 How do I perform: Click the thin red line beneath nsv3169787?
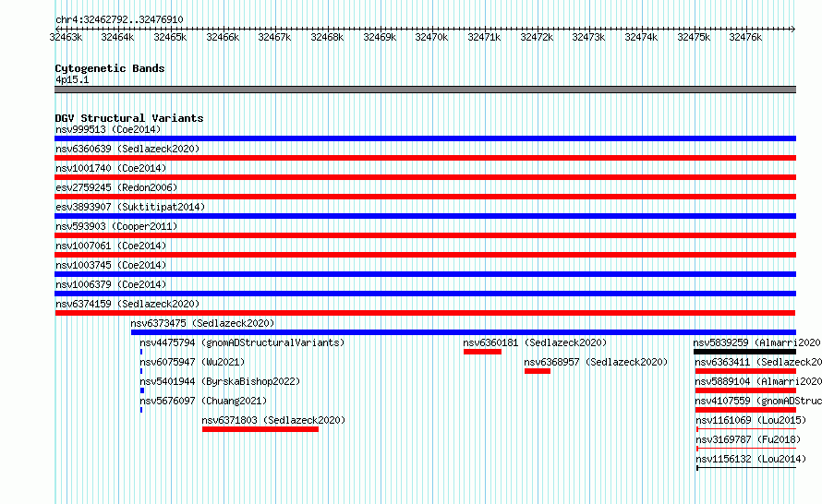[x=746, y=449]
